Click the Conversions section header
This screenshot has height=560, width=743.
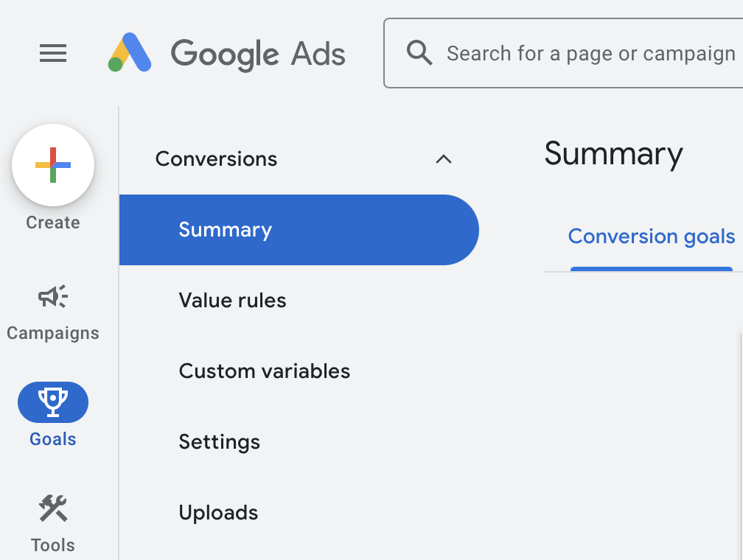coord(217,159)
